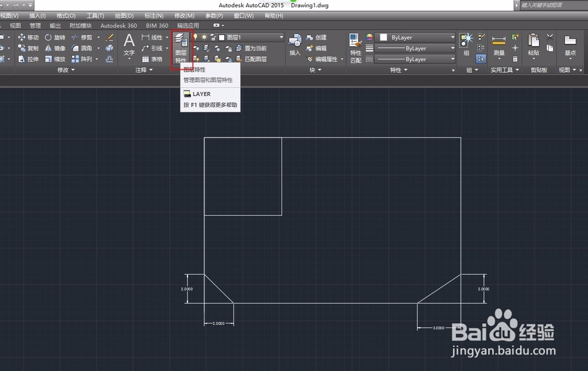
Task: Click the Base point (基点) button
Action: (570, 45)
